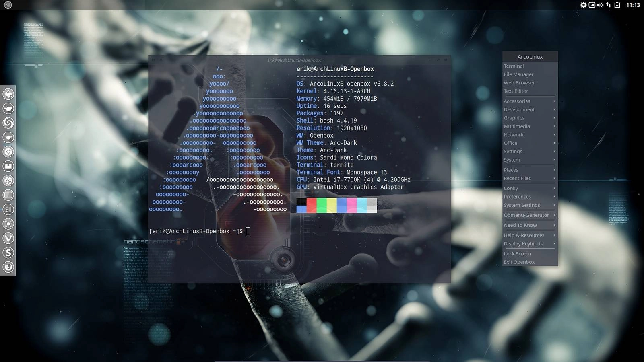Click the 'CPU: Intel i7-7700K' line
Image resolution: width=644 pixels, height=362 pixels.
pyautogui.click(x=353, y=180)
